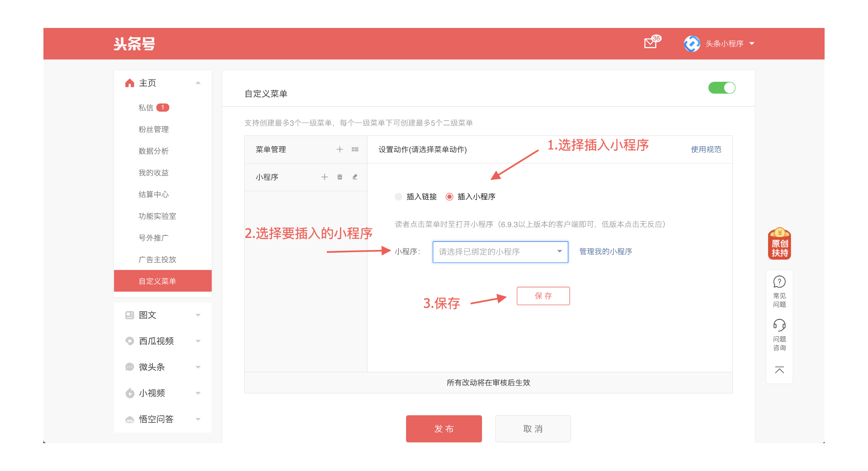This screenshot has width=868, height=471.
Task: Click the 西瓜视频 section icon
Action: coord(130,341)
